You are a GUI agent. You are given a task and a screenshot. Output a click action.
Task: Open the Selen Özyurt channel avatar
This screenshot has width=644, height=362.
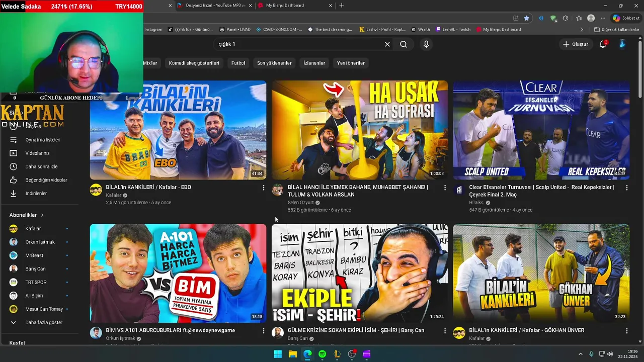pyautogui.click(x=278, y=190)
